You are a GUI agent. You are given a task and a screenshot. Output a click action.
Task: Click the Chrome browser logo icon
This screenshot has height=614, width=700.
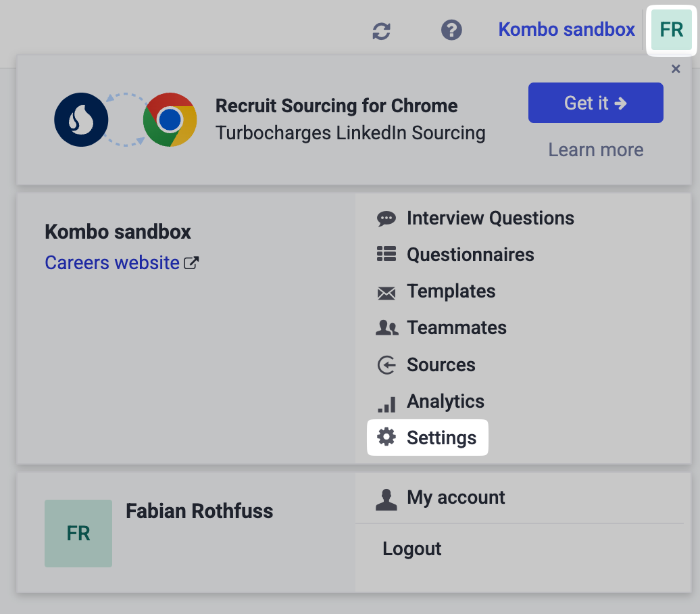point(170,120)
